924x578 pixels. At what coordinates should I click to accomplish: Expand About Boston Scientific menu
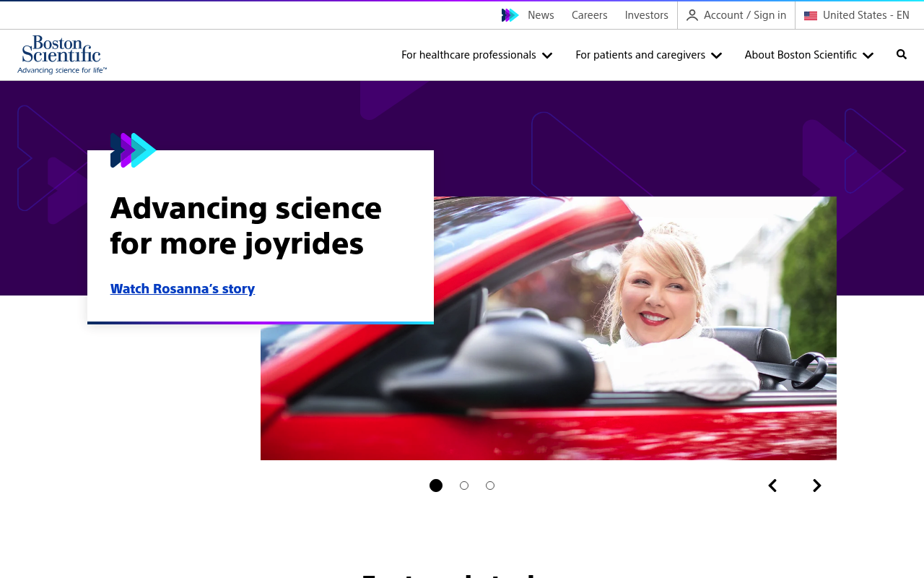tap(809, 55)
